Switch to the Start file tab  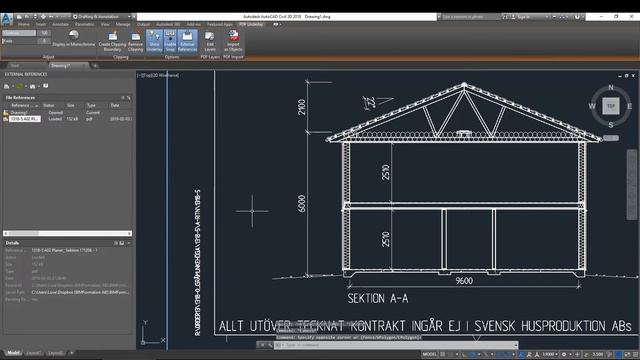pos(15,66)
